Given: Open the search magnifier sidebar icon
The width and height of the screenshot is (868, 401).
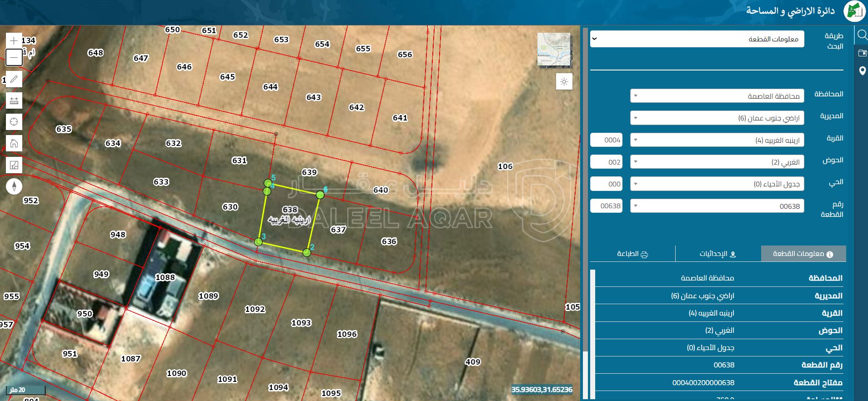Looking at the screenshot, I should click(x=862, y=35).
